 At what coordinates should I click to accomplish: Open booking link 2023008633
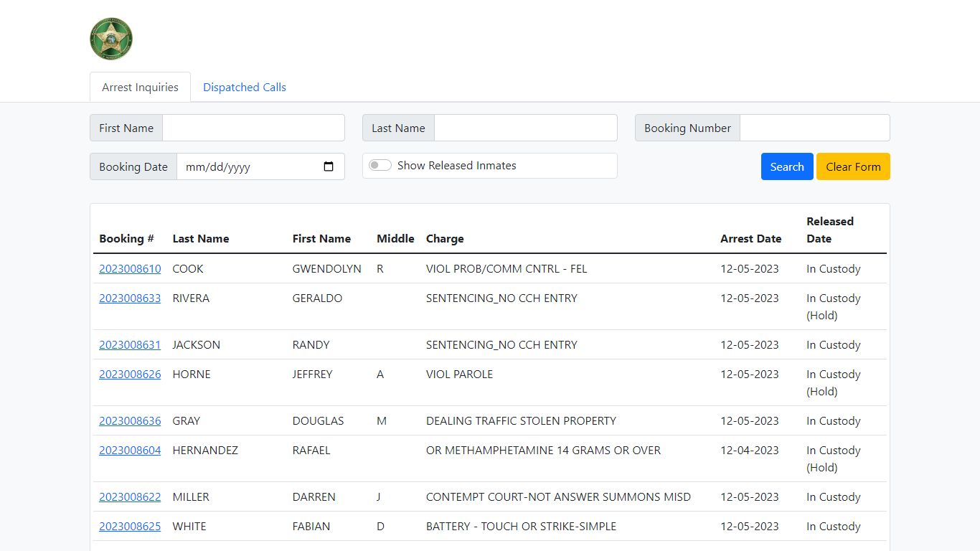tap(130, 298)
